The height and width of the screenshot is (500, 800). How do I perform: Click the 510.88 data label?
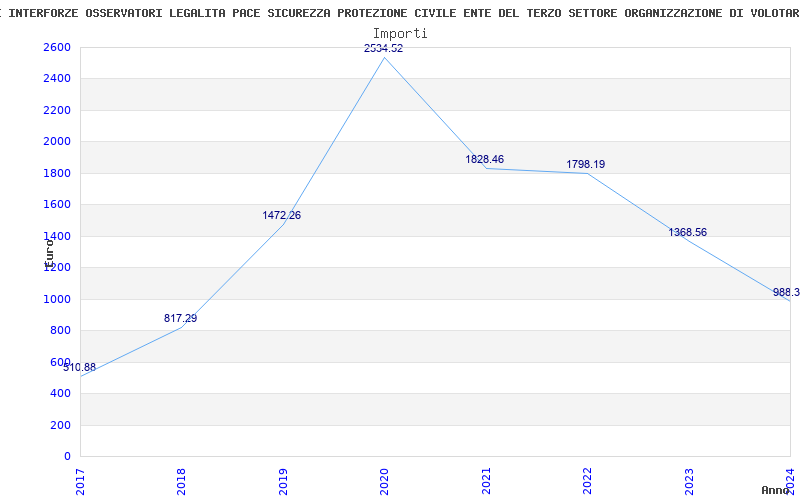[80, 367]
